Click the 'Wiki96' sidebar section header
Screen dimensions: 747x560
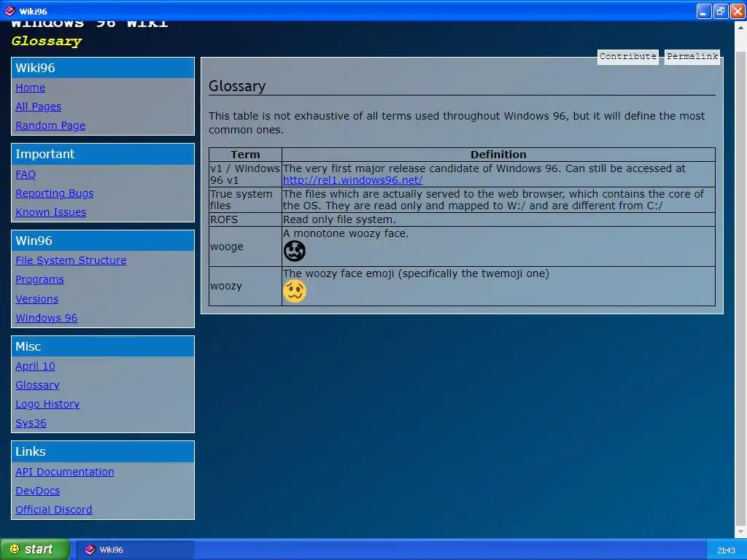coord(103,68)
